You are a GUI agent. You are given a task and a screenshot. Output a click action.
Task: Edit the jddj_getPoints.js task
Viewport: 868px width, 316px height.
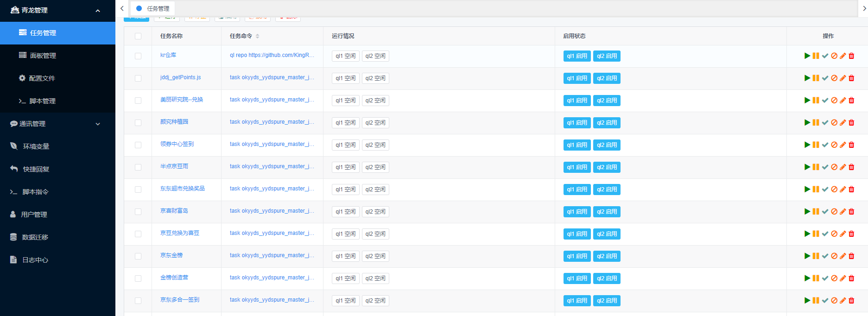pos(843,78)
